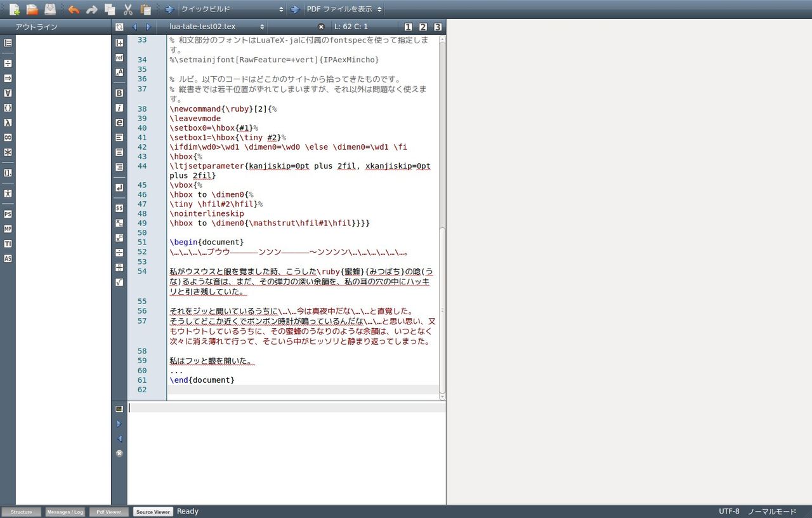
Task: Place cursor in log message area
Action: pyautogui.click(x=287, y=454)
